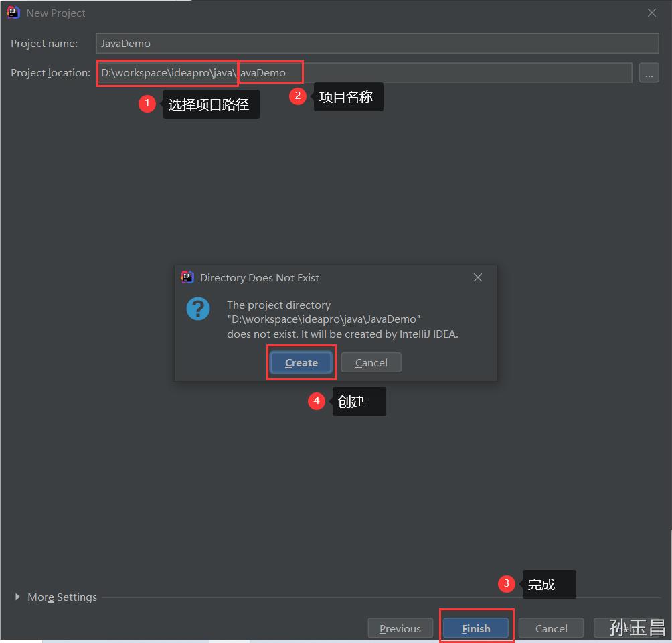
Task: Click the question mark help icon in the dialog
Action: (x=197, y=310)
